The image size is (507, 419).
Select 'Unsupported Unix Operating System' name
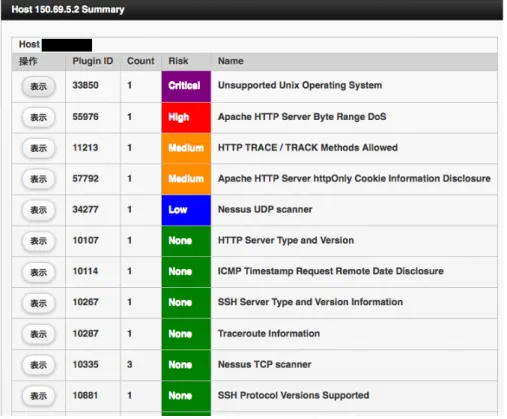coord(300,85)
